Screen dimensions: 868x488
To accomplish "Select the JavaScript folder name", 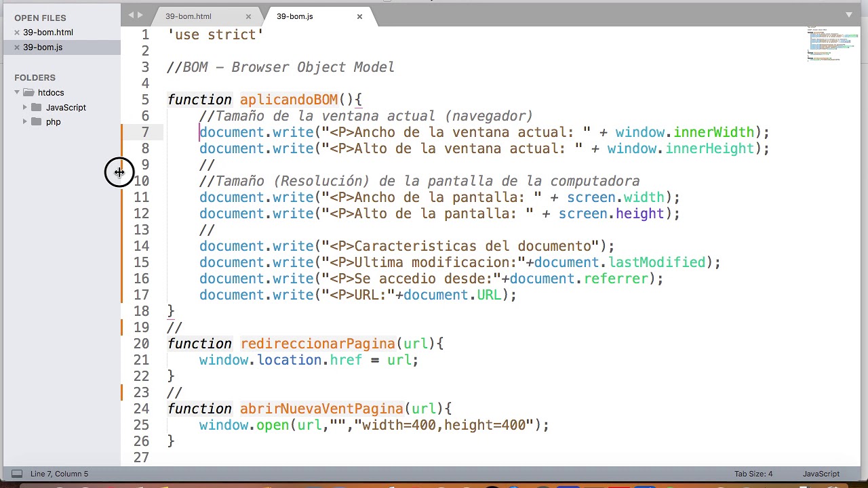I will click(x=66, y=107).
